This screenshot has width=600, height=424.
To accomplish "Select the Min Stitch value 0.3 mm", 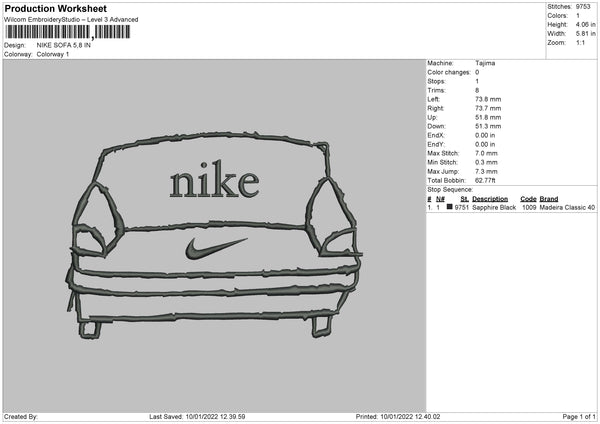I will point(486,163).
